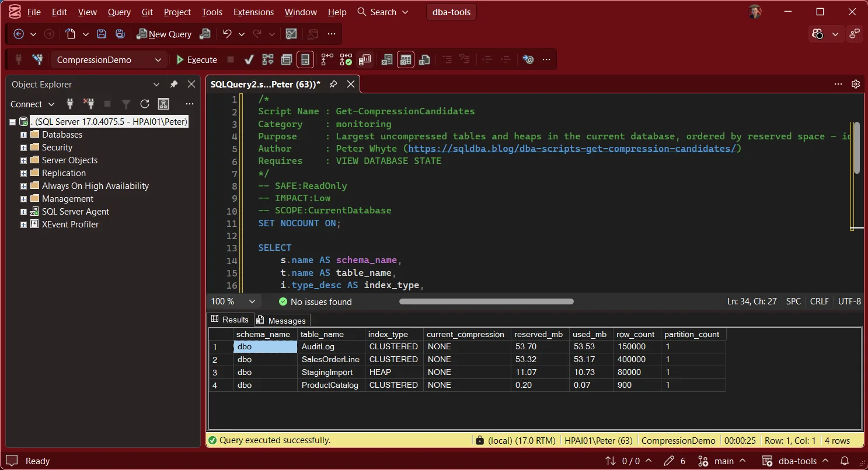Viewport: 868px width, 470px height.
Task: Open the Copilot icon at top right
Action: pos(818,34)
